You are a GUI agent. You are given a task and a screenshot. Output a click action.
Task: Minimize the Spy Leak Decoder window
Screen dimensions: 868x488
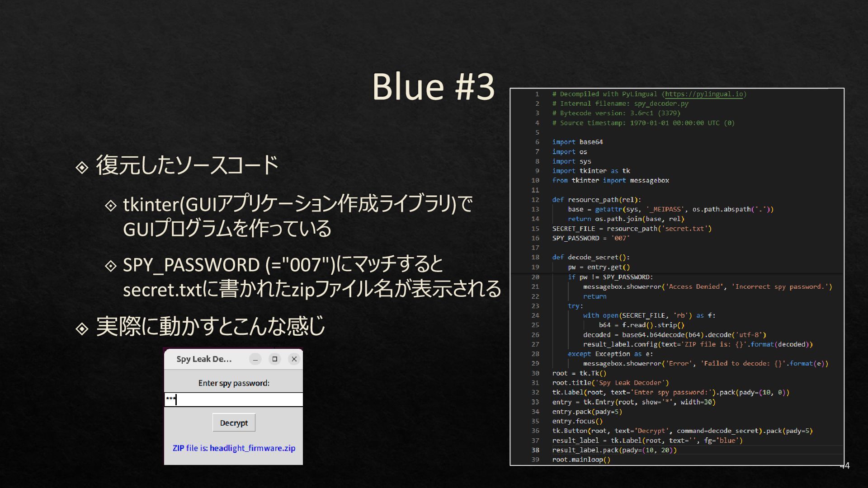[x=255, y=359]
